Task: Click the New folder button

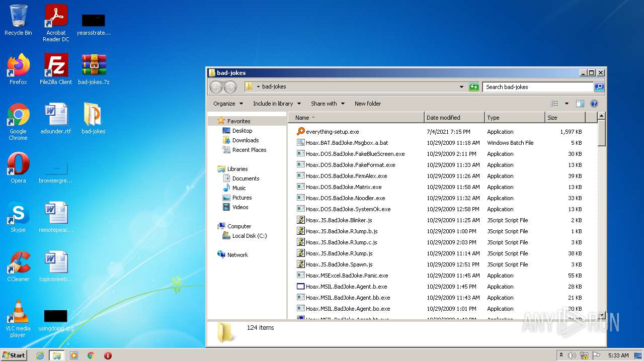Action: (368, 104)
